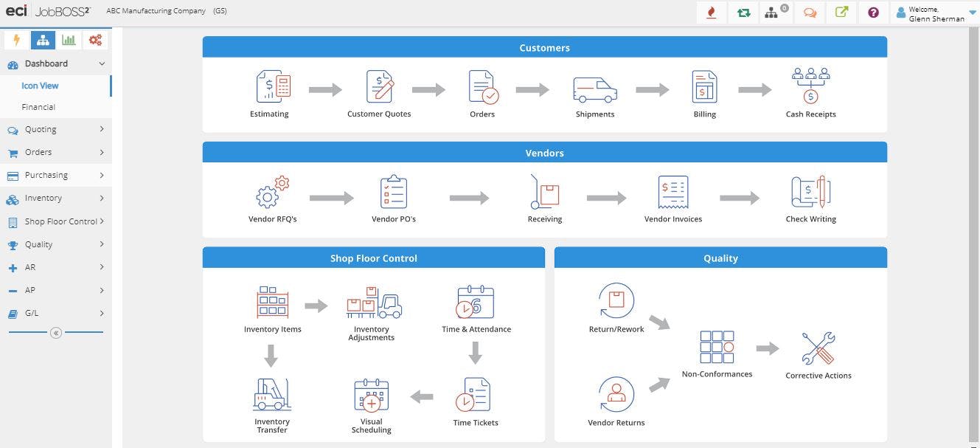Click the help question mark icon
980x448 pixels.
pos(873,13)
